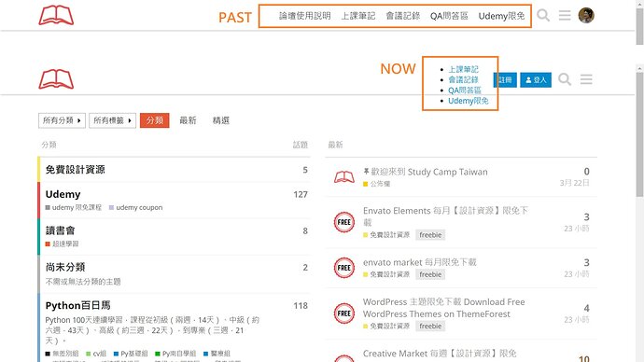Open the Udemy category
The width and height of the screenshot is (644, 362).
click(x=63, y=194)
